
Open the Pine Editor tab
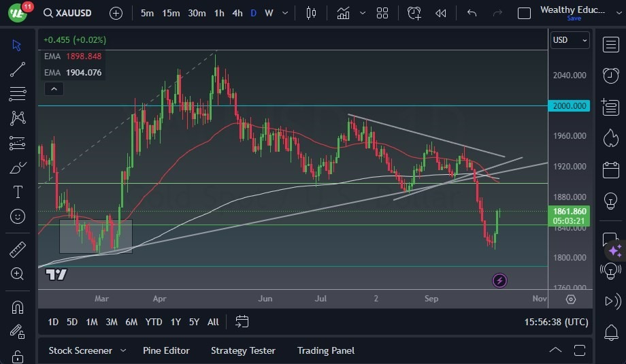[x=166, y=350]
